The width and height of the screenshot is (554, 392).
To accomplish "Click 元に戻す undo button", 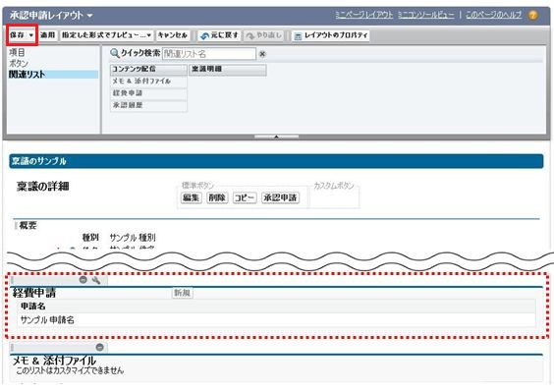I will [x=219, y=35].
